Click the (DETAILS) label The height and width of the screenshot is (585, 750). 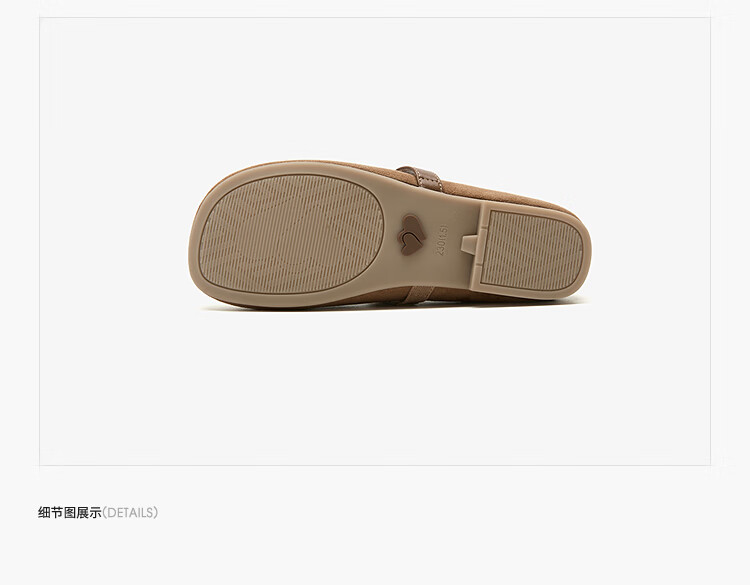point(130,513)
